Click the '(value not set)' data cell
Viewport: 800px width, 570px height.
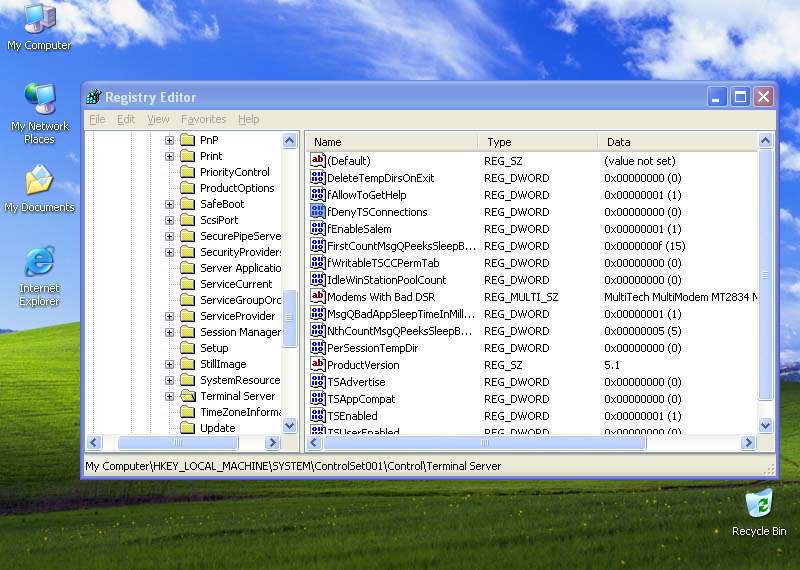point(639,161)
